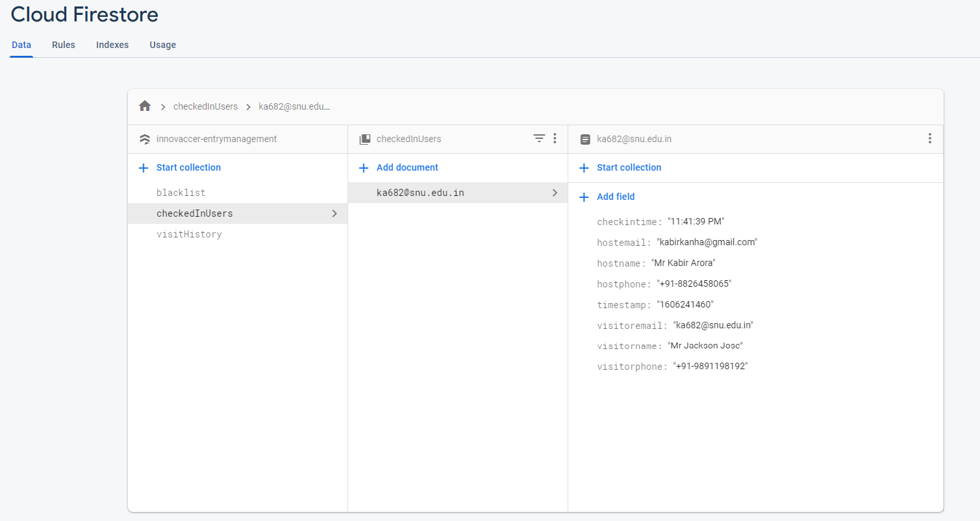Click the chevron on the checkedInUsers row
Viewport: 980px width, 521px height.
pyautogui.click(x=334, y=213)
